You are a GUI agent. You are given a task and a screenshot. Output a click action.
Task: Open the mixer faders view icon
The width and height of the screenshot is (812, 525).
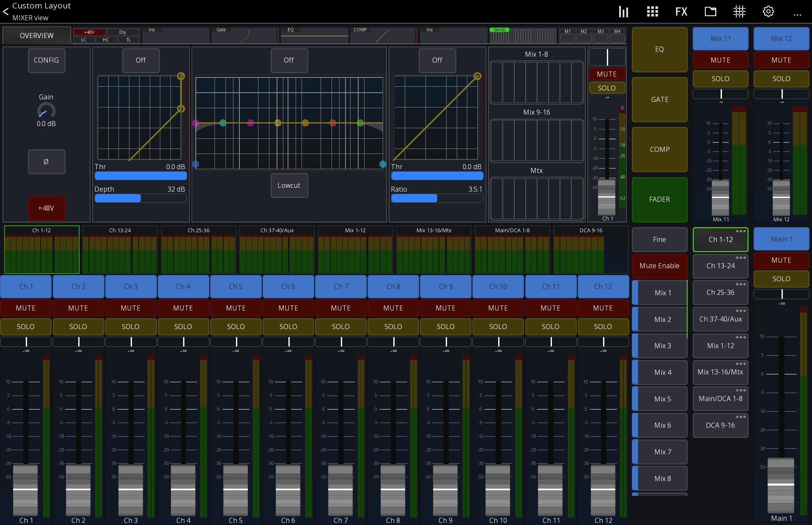click(623, 11)
